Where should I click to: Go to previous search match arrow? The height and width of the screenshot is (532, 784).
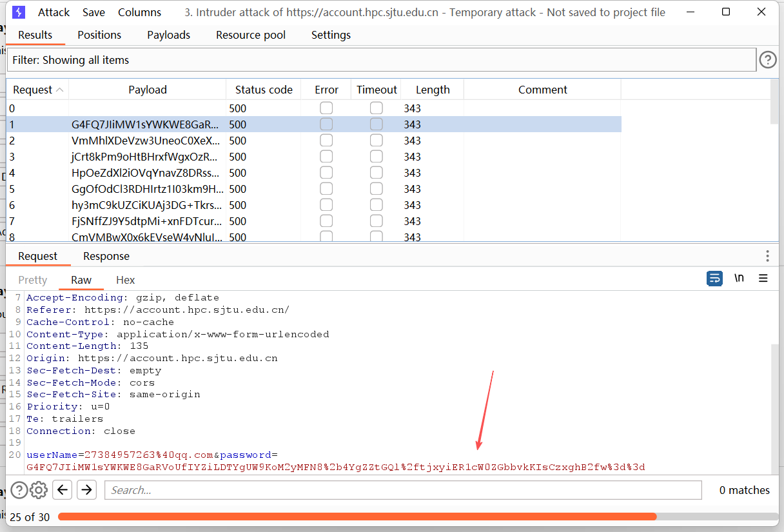(x=62, y=490)
